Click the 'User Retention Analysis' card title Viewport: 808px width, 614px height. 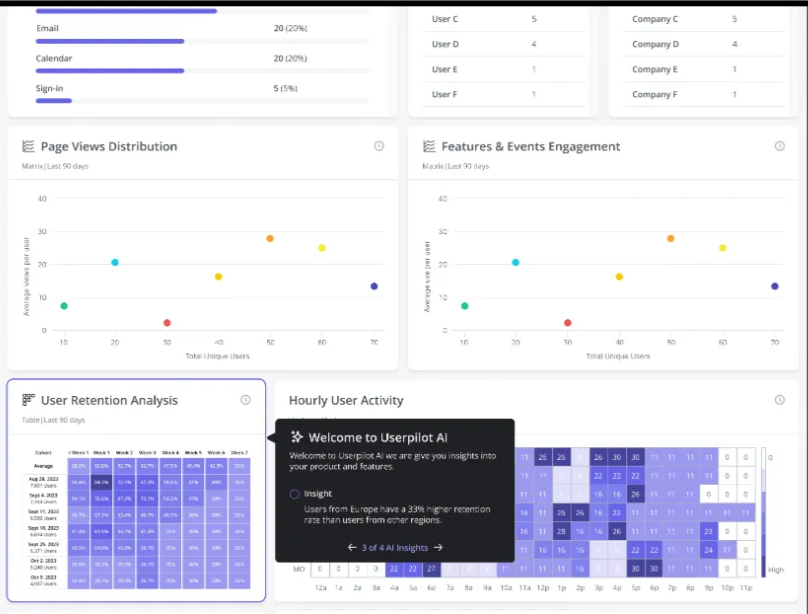pyautogui.click(x=109, y=400)
